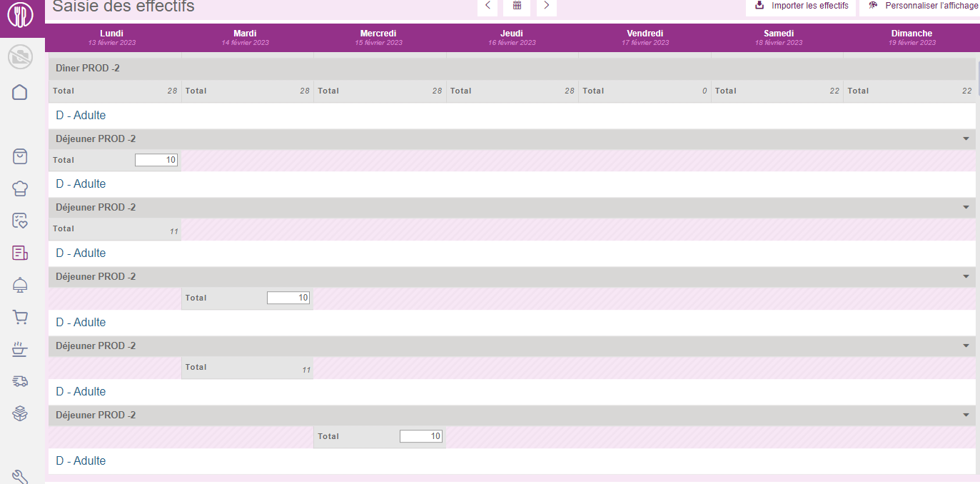
Task: Edit the Mardi Total input showing 10
Action: [x=288, y=298]
